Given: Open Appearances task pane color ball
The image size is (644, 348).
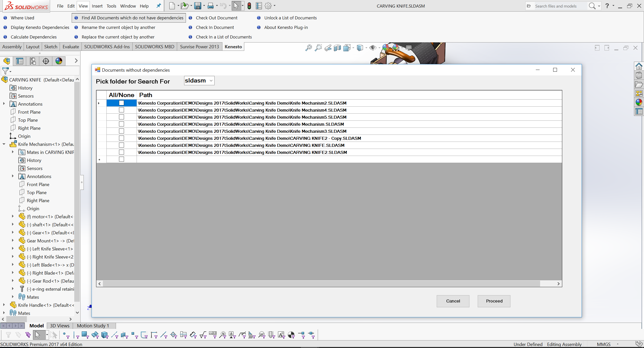Looking at the screenshot, I should tap(639, 102).
